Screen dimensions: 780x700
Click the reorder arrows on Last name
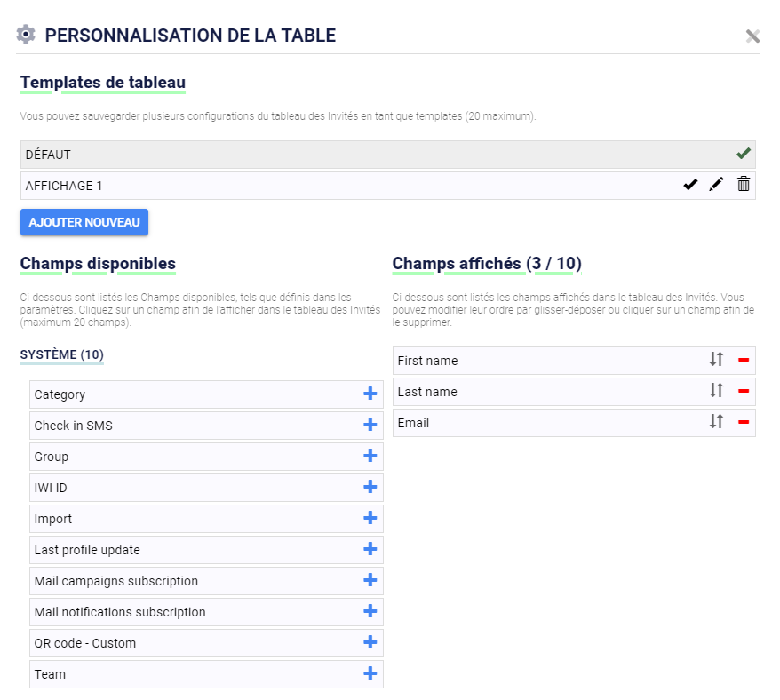pyautogui.click(x=716, y=391)
